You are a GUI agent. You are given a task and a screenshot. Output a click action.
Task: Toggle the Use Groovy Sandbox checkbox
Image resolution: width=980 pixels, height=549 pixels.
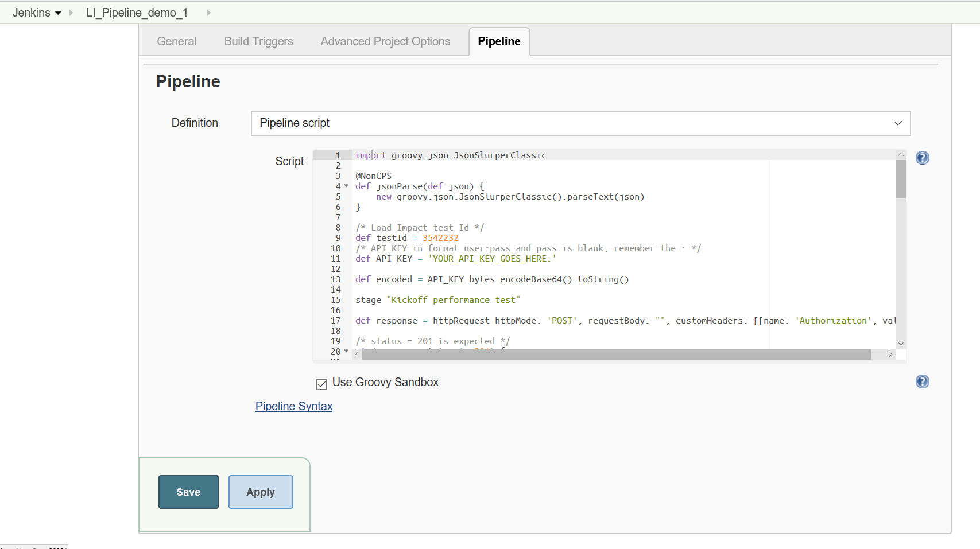(321, 384)
